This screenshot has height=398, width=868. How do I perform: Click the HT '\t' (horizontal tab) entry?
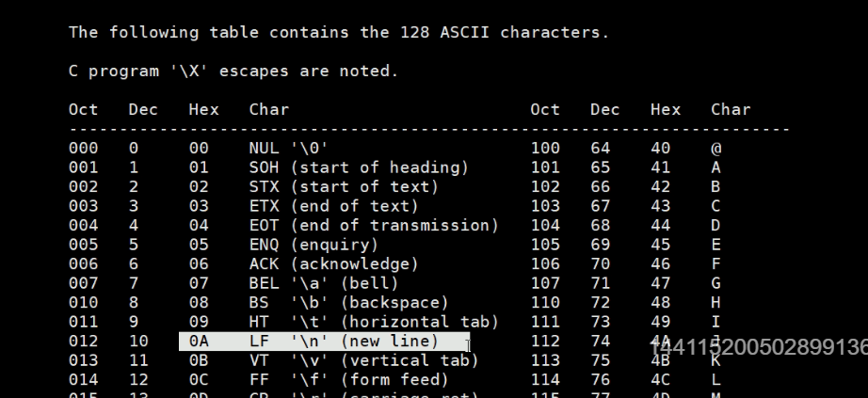point(374,322)
